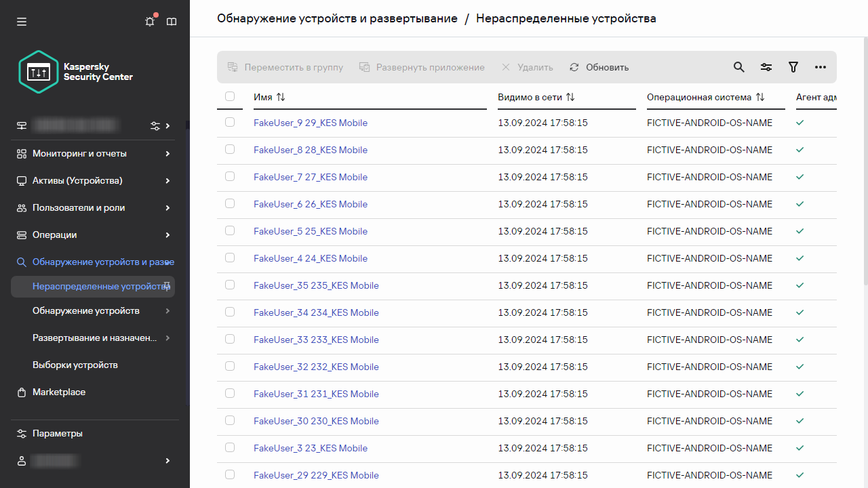Open the filter funnel icon

pyautogui.click(x=793, y=67)
